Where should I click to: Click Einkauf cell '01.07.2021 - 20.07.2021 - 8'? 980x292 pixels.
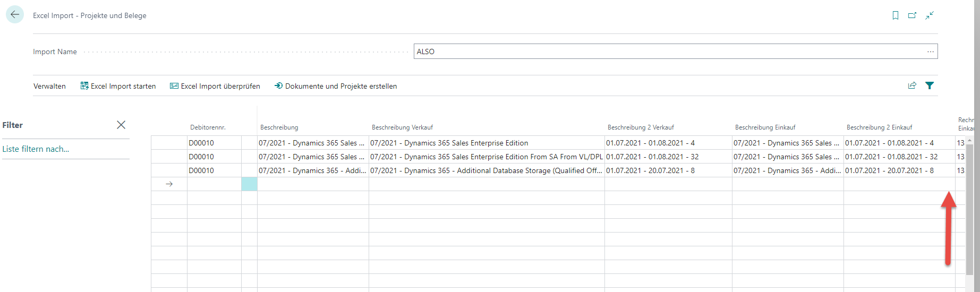899,170
